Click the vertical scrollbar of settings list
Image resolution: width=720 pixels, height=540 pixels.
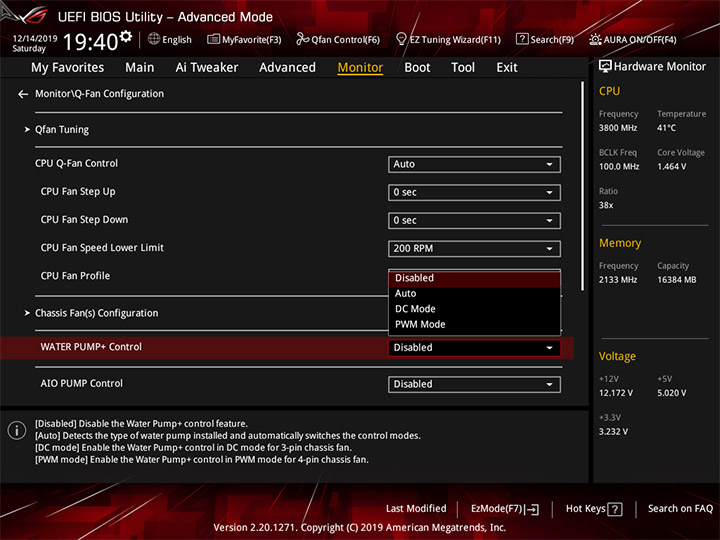click(583, 186)
